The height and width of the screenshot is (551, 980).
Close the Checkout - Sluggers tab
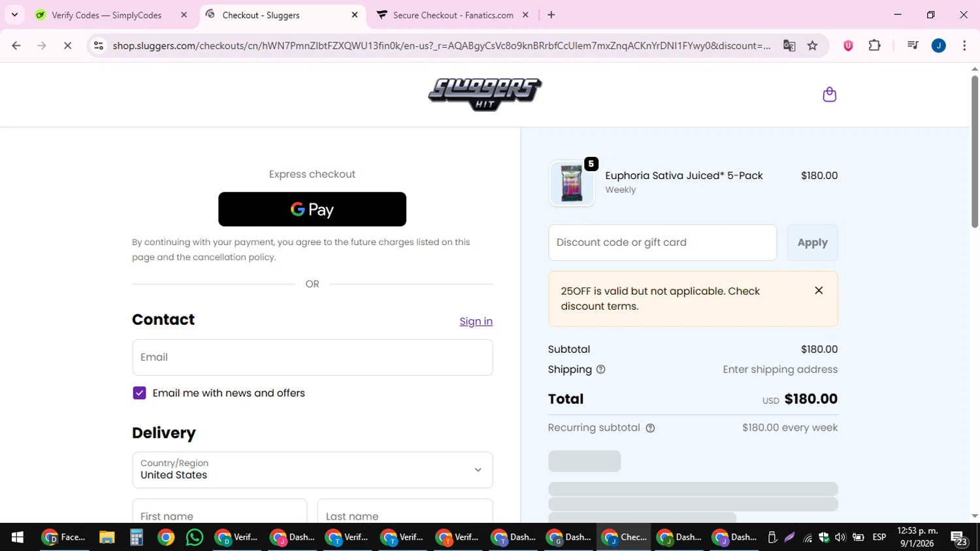click(355, 15)
